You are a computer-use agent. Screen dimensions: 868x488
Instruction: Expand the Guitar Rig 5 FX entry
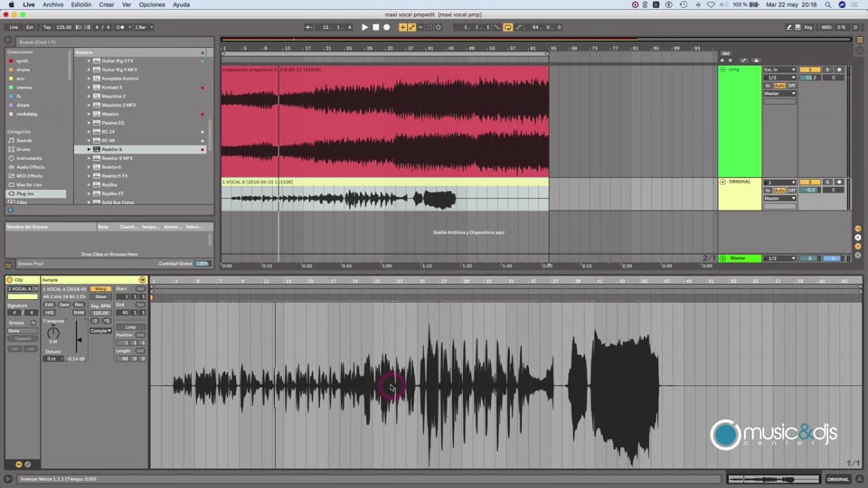pyautogui.click(x=89, y=61)
